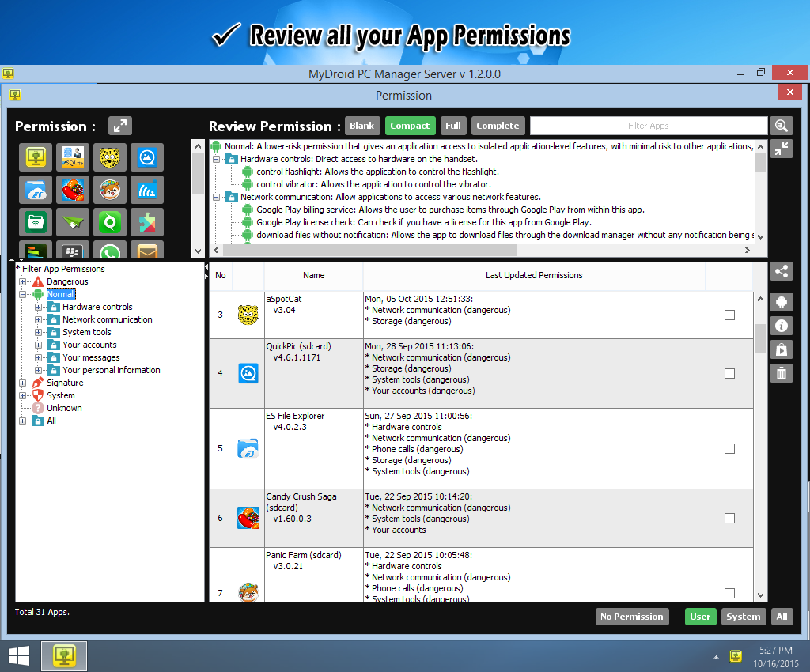
Task: Click the magnifier search icon by filter box
Action: pos(782,126)
